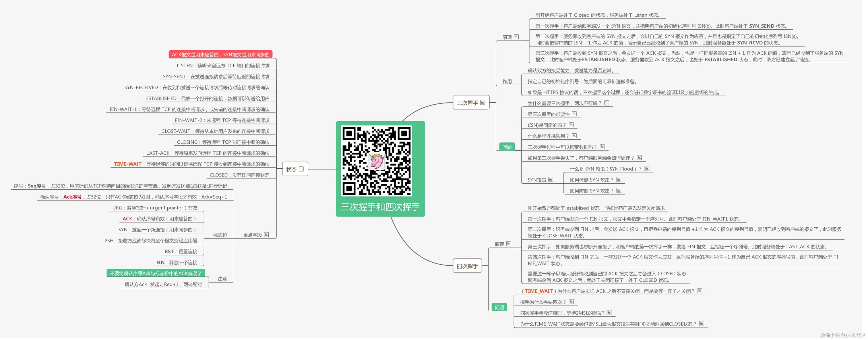The height and width of the screenshot is (340, 868).
Task: Open the note icon on the 三次握手 node
Action: click(x=483, y=102)
